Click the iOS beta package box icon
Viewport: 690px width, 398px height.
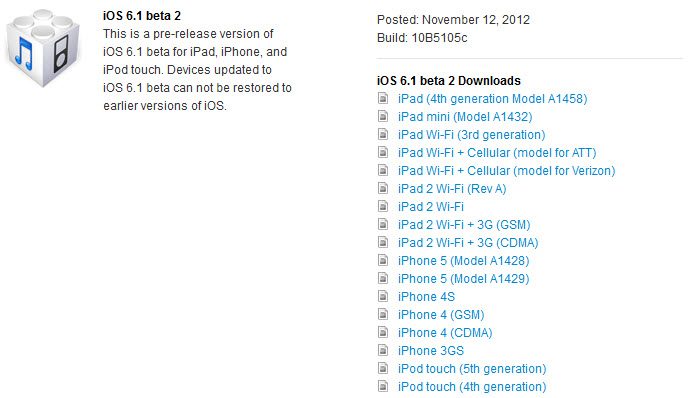(x=43, y=48)
